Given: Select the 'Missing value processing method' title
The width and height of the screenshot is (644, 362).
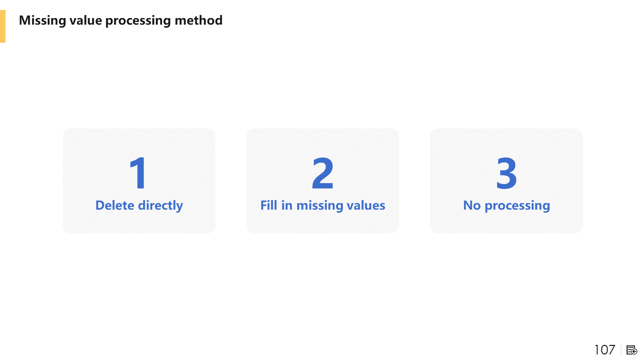Looking at the screenshot, I should point(121,21).
